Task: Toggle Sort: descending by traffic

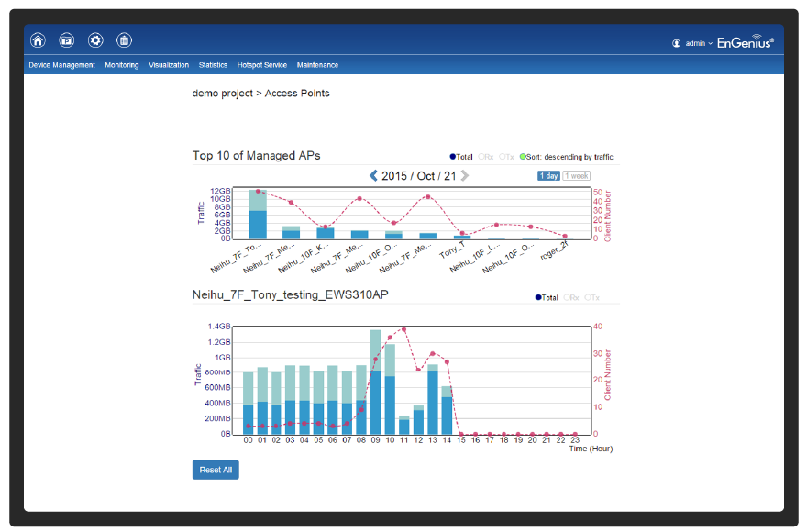Action: (x=566, y=157)
